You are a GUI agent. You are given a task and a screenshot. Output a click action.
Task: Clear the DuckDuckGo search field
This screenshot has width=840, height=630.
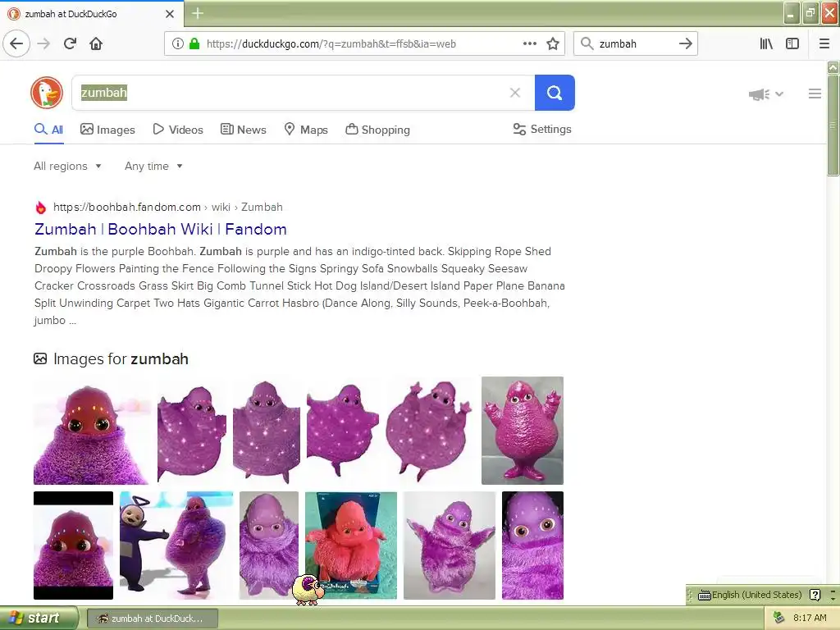515,93
